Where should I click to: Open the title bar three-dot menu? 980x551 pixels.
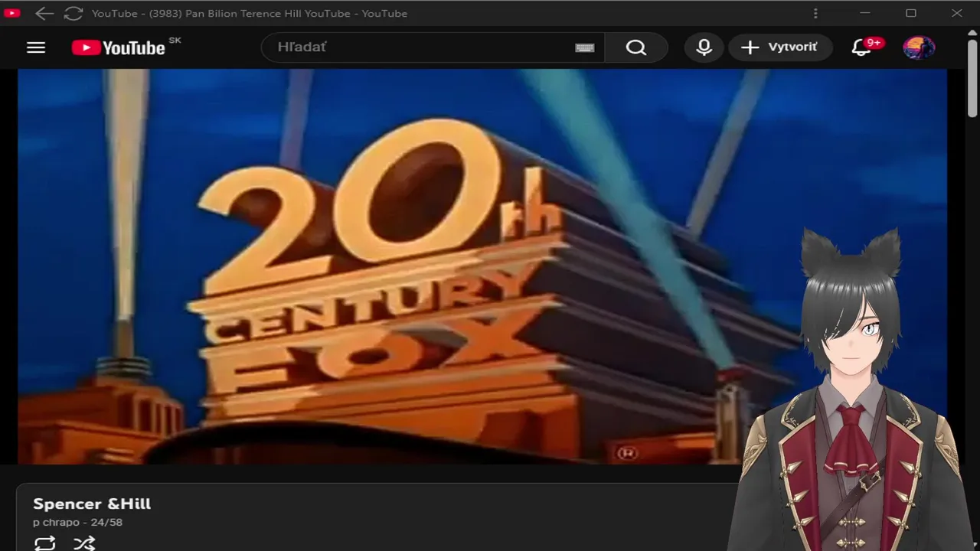(815, 13)
